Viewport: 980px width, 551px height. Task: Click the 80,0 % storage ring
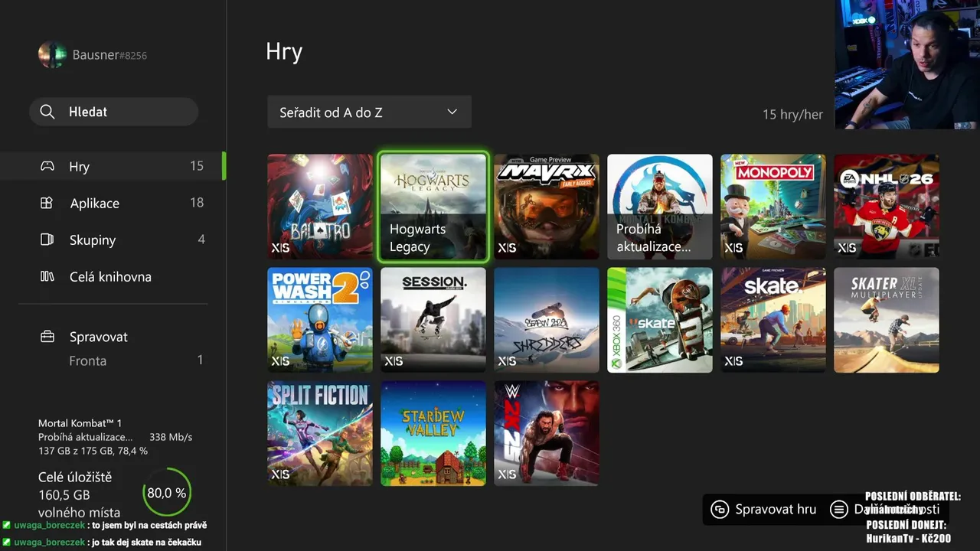point(167,493)
